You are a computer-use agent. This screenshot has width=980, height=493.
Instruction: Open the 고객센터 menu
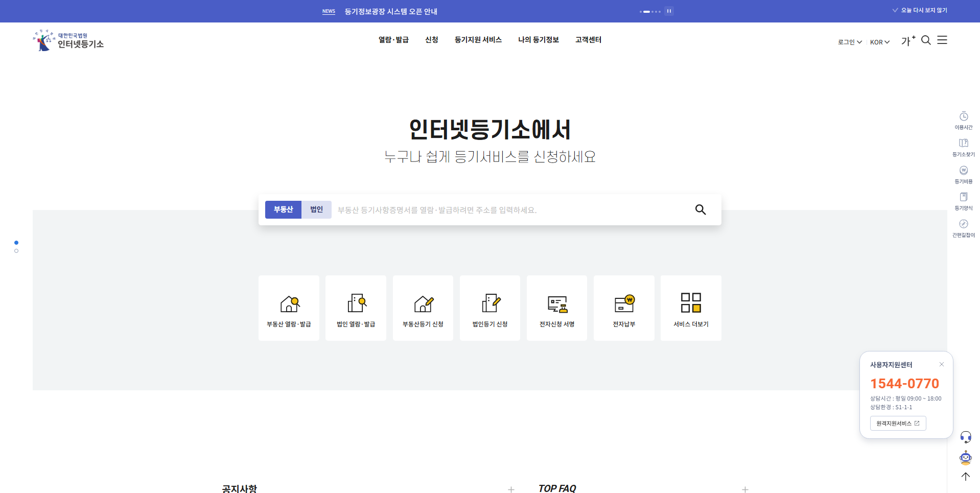click(588, 40)
